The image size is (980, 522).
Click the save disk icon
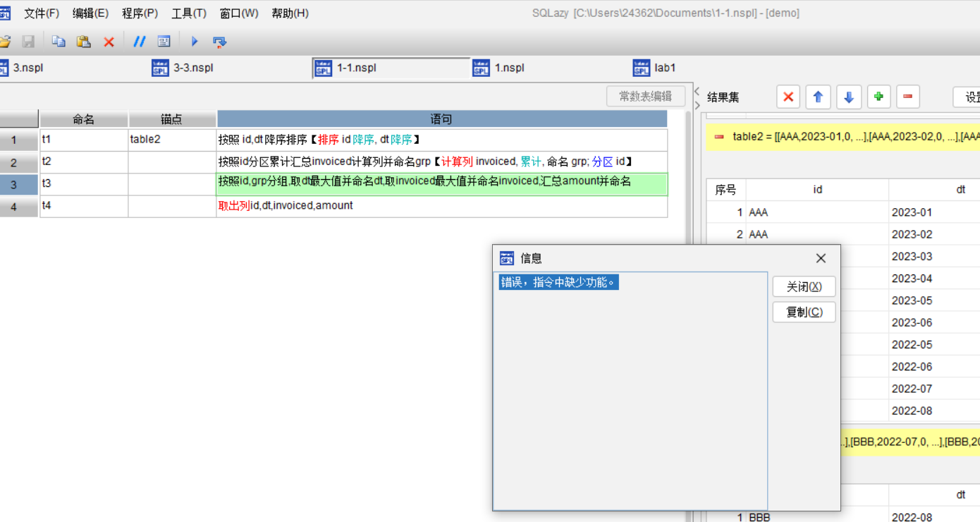28,42
